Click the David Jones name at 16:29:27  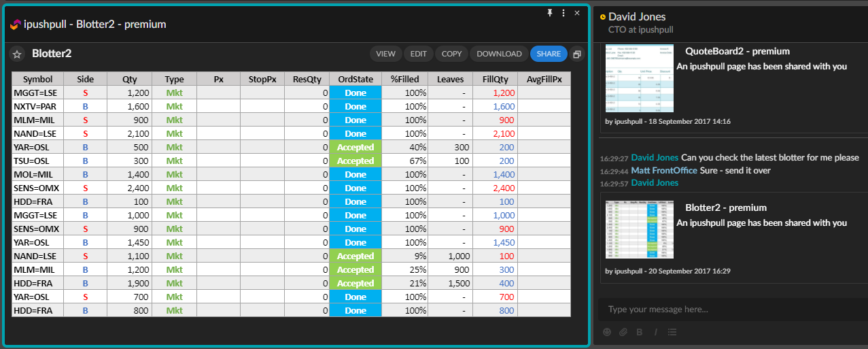(655, 158)
